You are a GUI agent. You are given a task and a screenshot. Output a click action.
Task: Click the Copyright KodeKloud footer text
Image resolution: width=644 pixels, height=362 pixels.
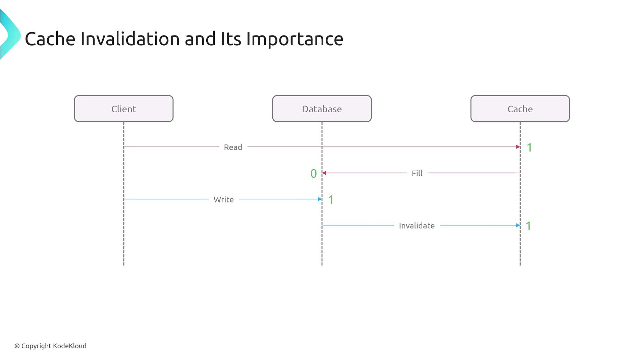click(50, 346)
